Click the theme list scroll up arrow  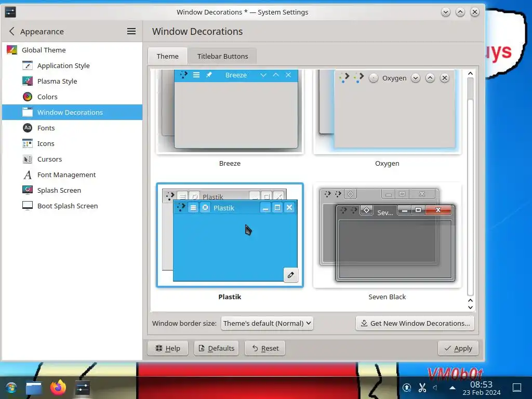(470, 73)
